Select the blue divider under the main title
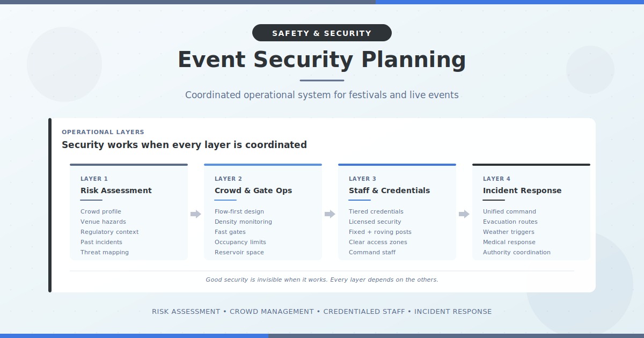Image resolution: width=644 pixels, height=338 pixels. point(322,79)
